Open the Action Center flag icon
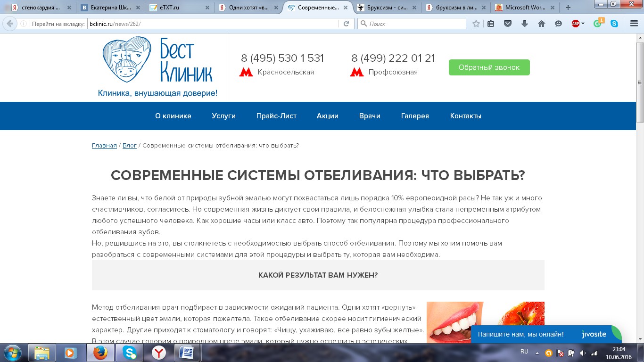 tap(560, 353)
